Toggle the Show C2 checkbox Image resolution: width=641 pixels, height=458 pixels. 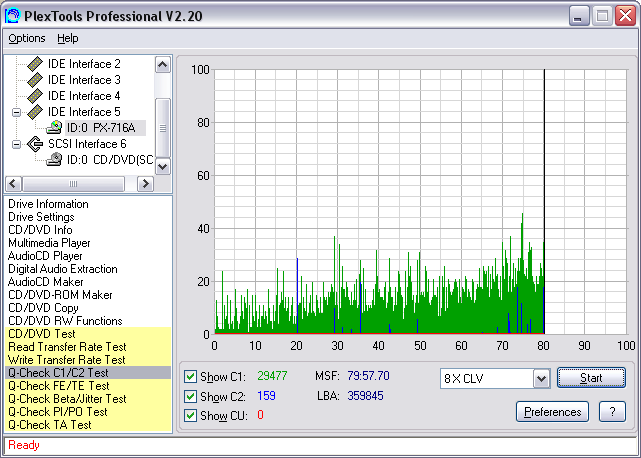click(x=190, y=396)
